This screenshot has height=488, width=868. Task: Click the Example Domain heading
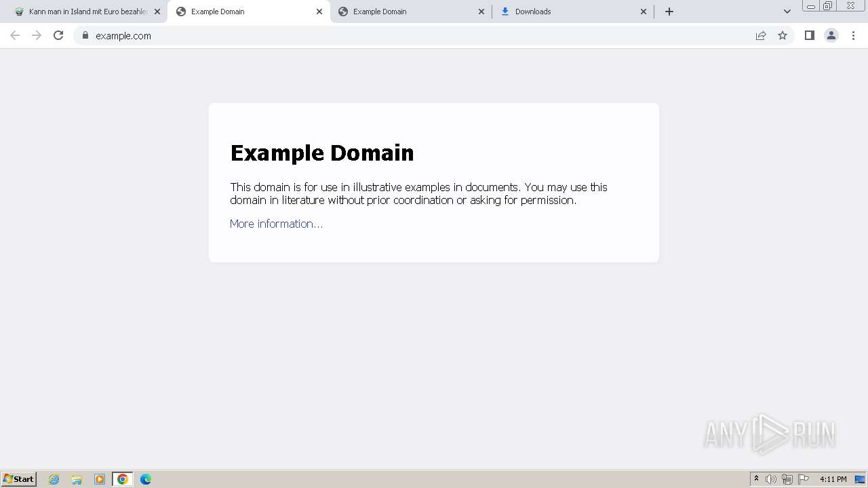pos(322,152)
